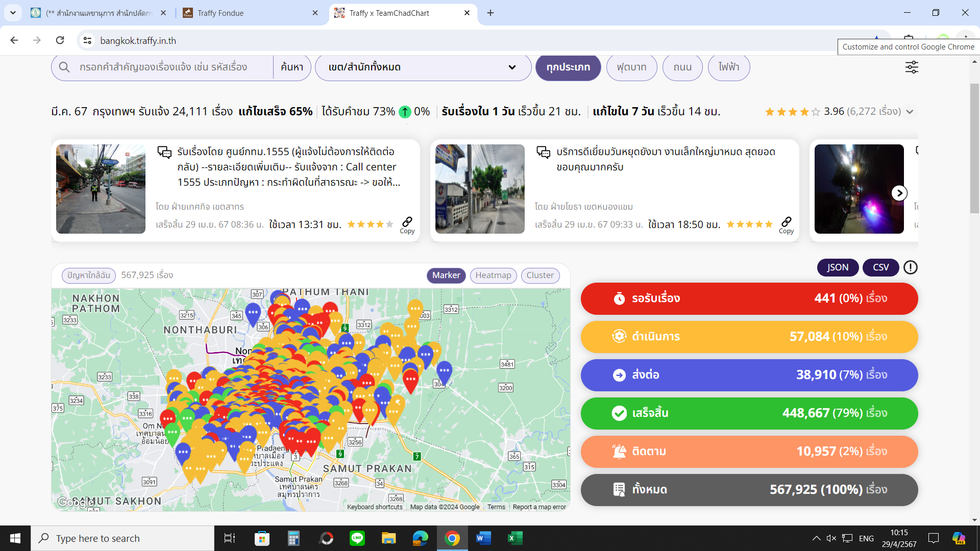
Task: Click the info exclamation icon beside CSV
Action: (x=910, y=267)
